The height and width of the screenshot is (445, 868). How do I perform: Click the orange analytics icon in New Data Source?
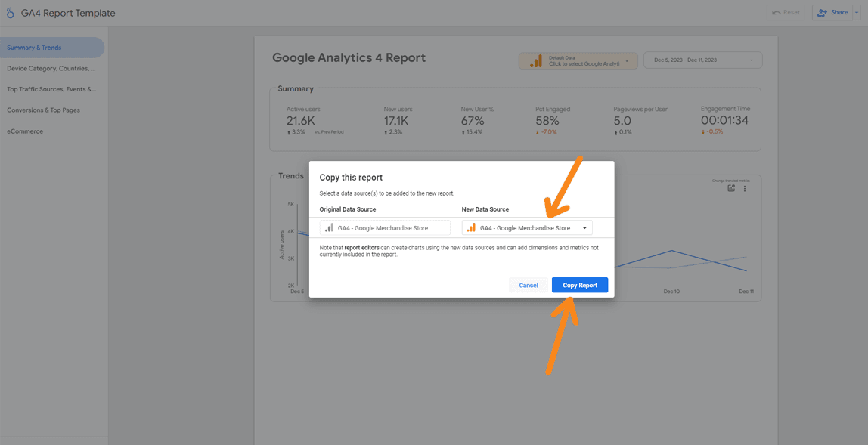(x=471, y=228)
